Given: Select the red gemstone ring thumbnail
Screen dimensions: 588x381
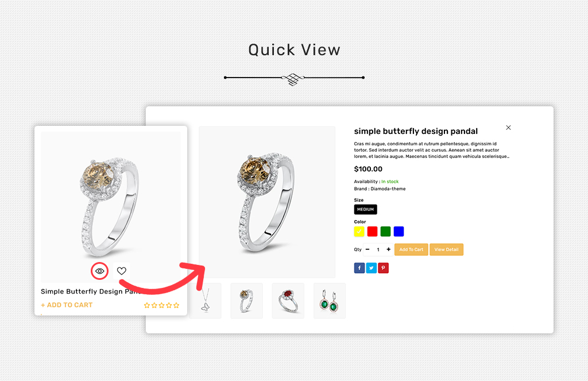Looking at the screenshot, I should tap(288, 301).
